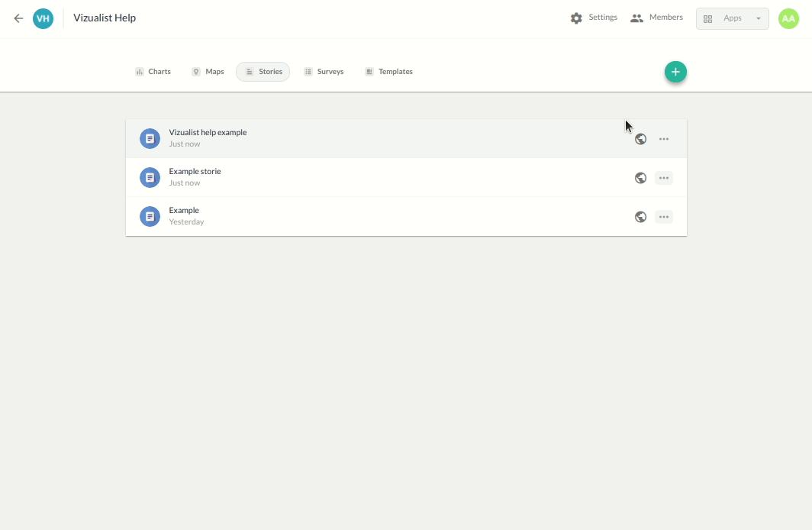Toggle public globe on 'Example storie'
Screen dimensions: 812x530
point(641,178)
